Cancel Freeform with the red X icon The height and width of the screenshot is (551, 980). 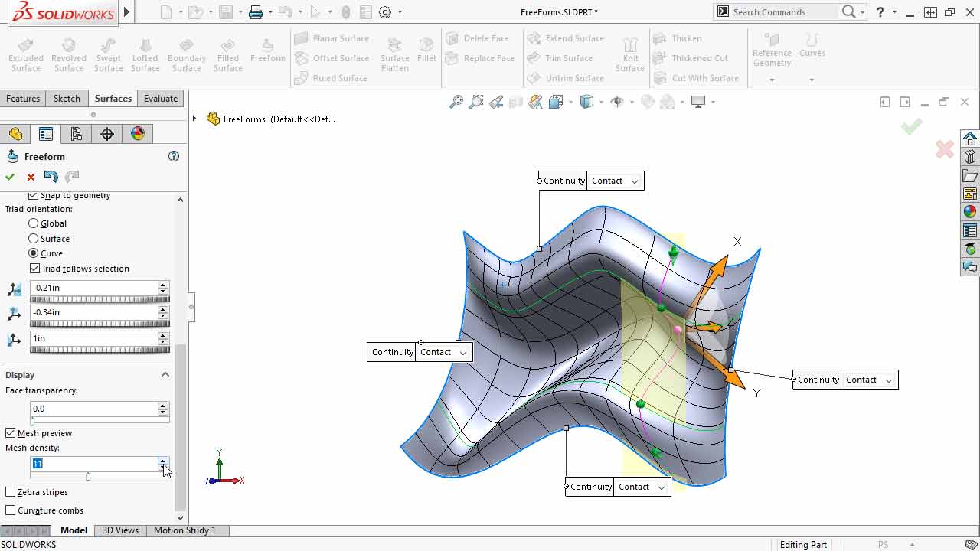[31, 177]
